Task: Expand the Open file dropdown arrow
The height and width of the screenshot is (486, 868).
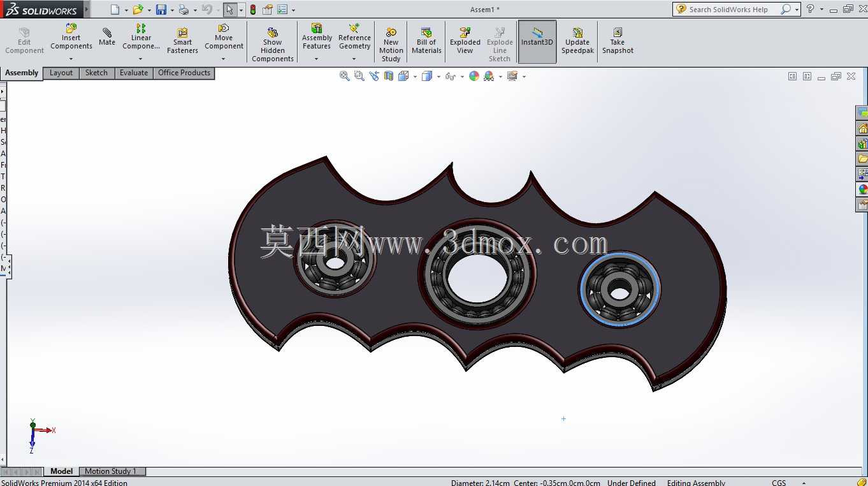Action: point(149,10)
